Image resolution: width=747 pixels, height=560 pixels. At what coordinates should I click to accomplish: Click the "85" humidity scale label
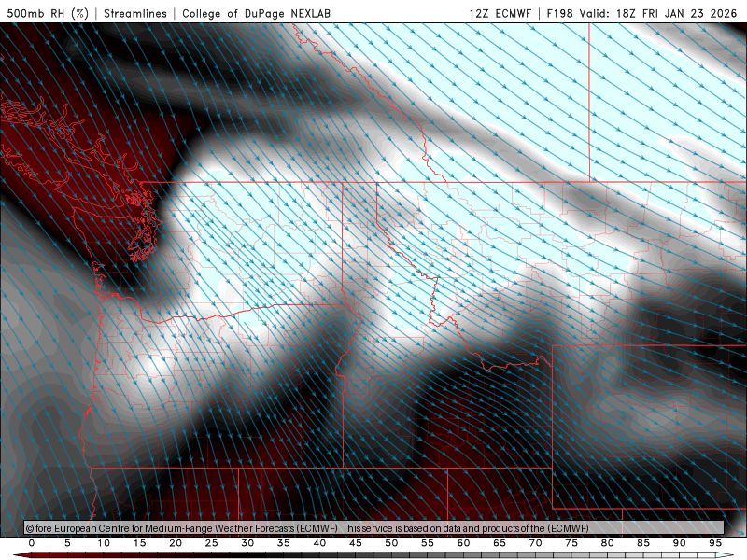pos(643,543)
